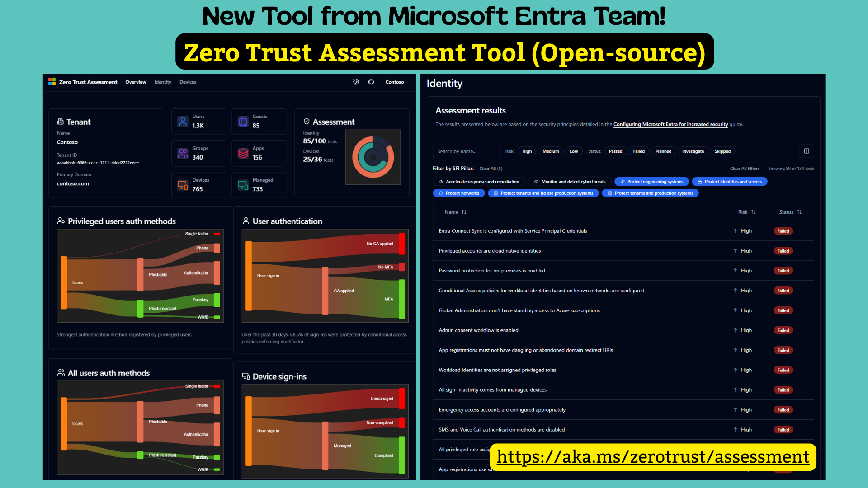
Task: Open the column visibility icon button
Action: [x=807, y=151]
